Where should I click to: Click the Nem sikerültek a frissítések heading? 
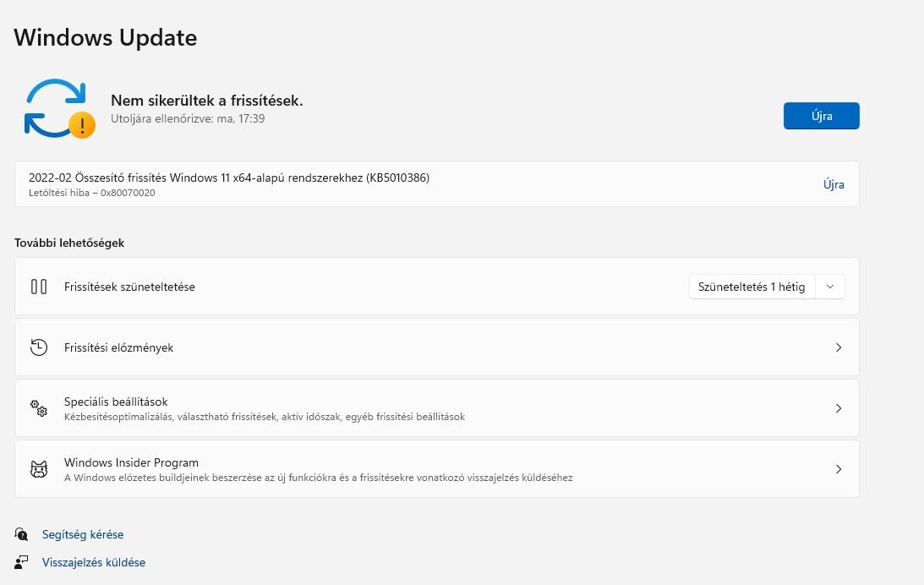click(x=207, y=101)
